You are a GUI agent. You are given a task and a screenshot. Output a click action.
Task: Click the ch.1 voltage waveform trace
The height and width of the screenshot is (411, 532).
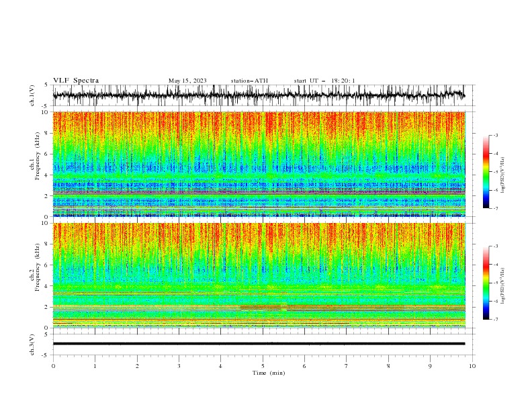point(259,95)
